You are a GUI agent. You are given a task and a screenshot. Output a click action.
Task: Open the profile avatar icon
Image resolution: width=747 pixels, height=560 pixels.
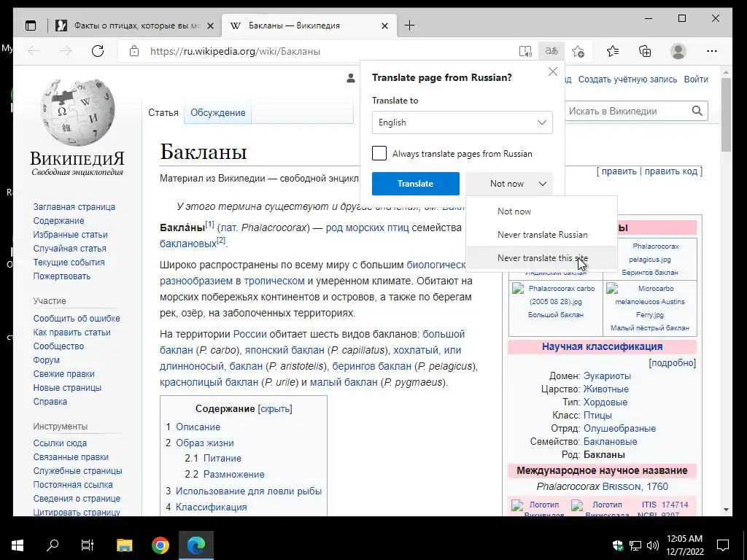(x=678, y=51)
